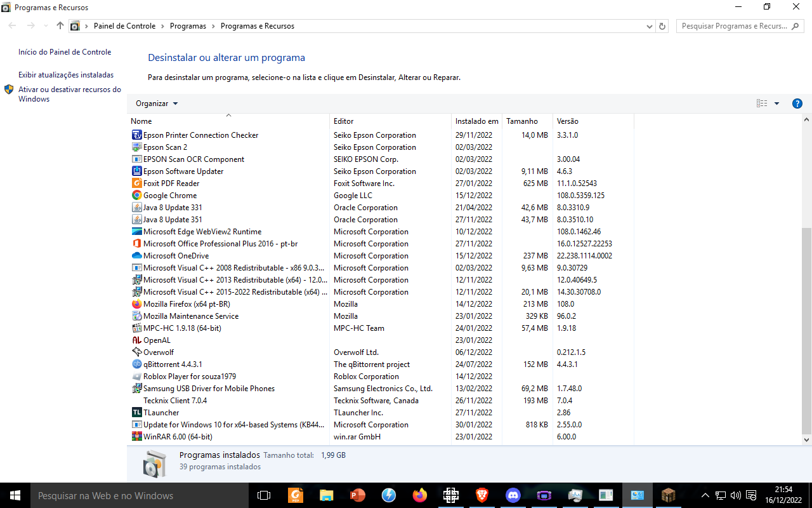Sort list by the Editor column header

[391, 121]
